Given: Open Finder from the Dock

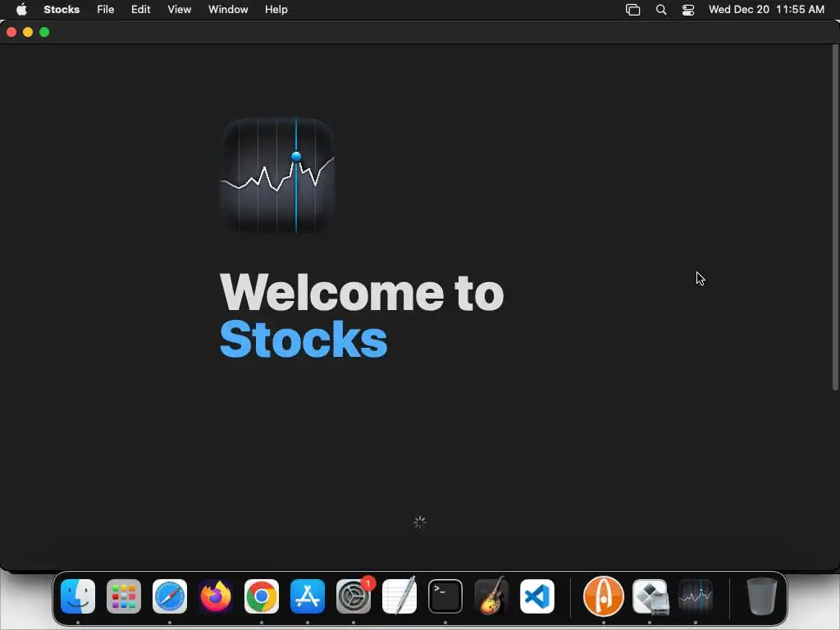Looking at the screenshot, I should pyautogui.click(x=78, y=596).
